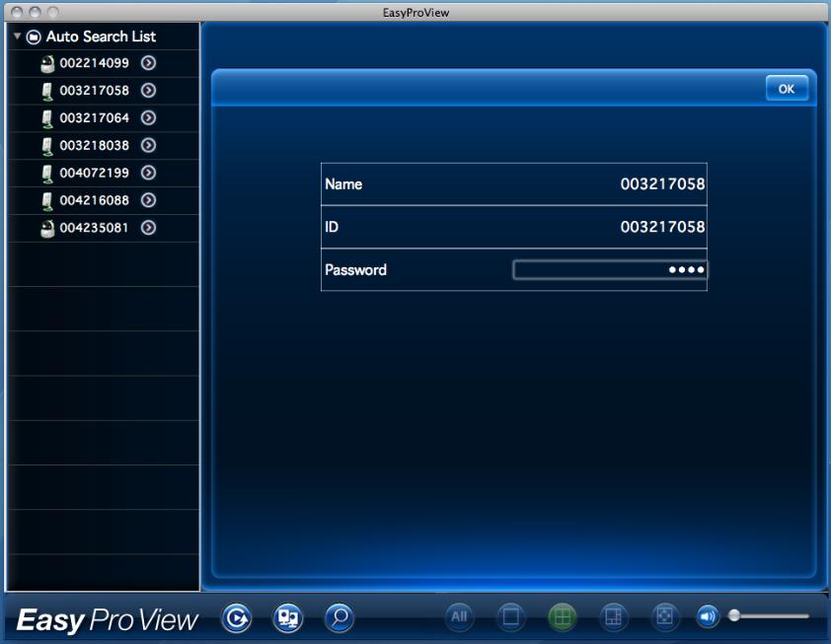Click the Name field label
The image size is (831, 644).
[x=343, y=184]
